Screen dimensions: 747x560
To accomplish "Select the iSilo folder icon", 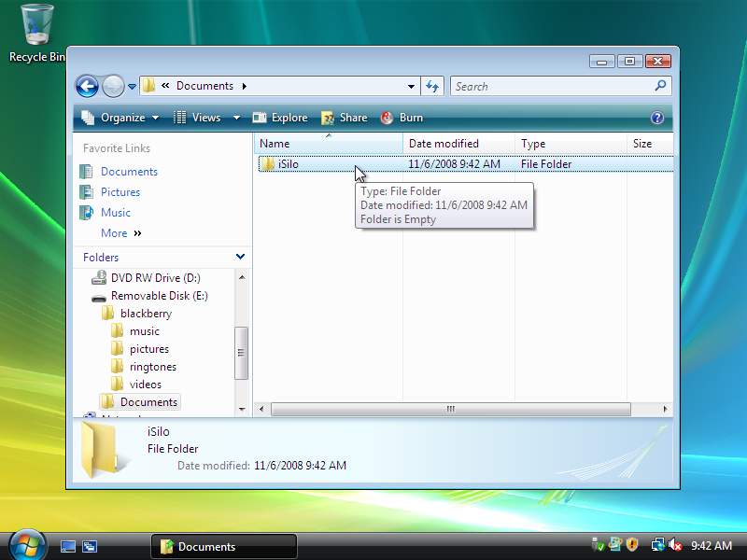I will (x=267, y=164).
